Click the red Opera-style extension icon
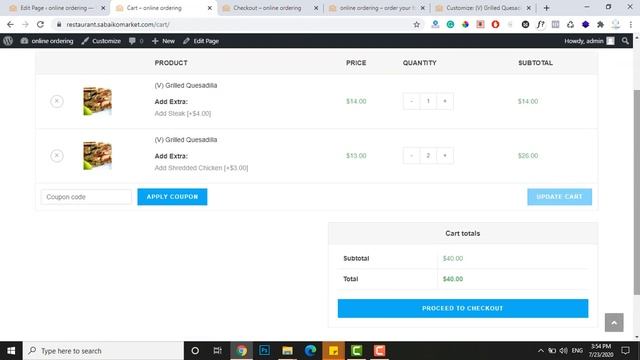The height and width of the screenshot is (360, 640). pyautogui.click(x=495, y=24)
